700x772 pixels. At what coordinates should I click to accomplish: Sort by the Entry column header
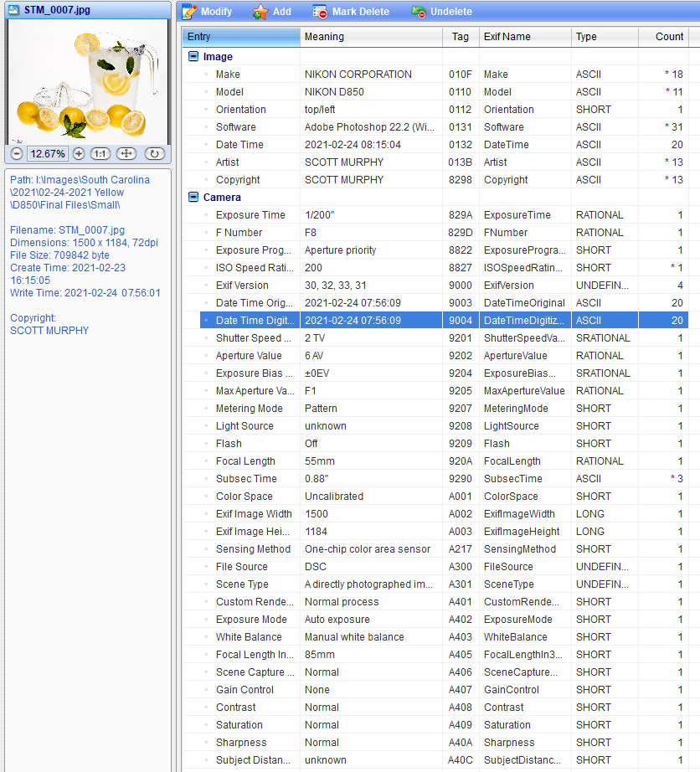tap(240, 37)
